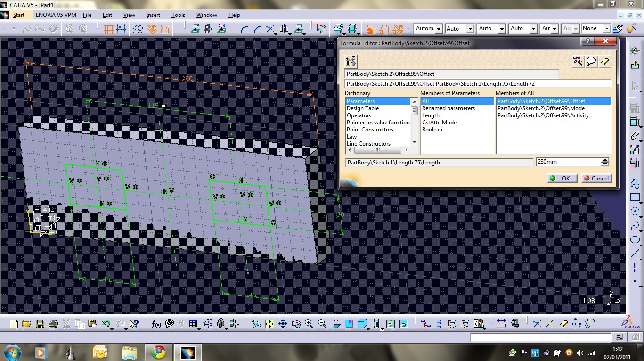Select Design Table in Dictionary list
Image resolution: width=644 pixels, height=361 pixels.
363,108
